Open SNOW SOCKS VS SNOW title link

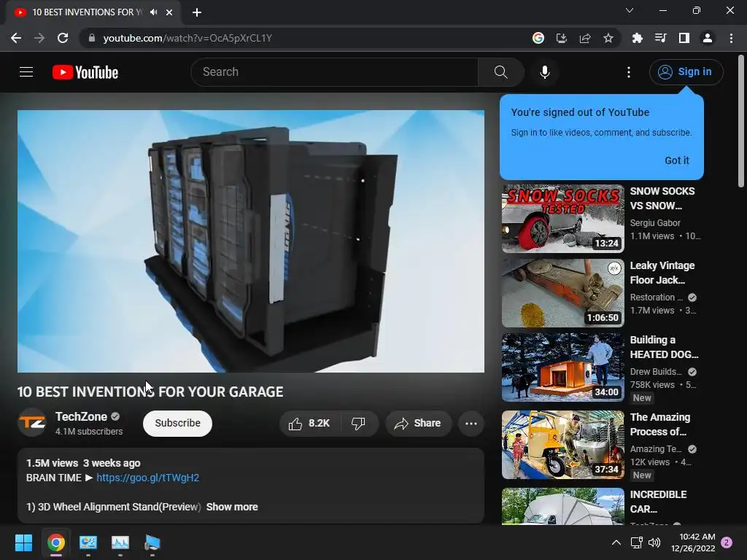coord(662,198)
